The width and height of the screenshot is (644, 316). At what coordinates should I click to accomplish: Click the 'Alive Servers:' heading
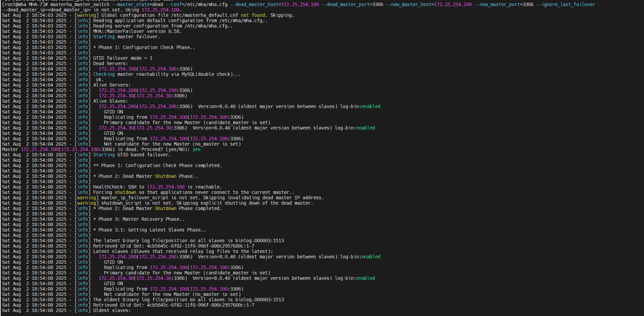[112, 85]
